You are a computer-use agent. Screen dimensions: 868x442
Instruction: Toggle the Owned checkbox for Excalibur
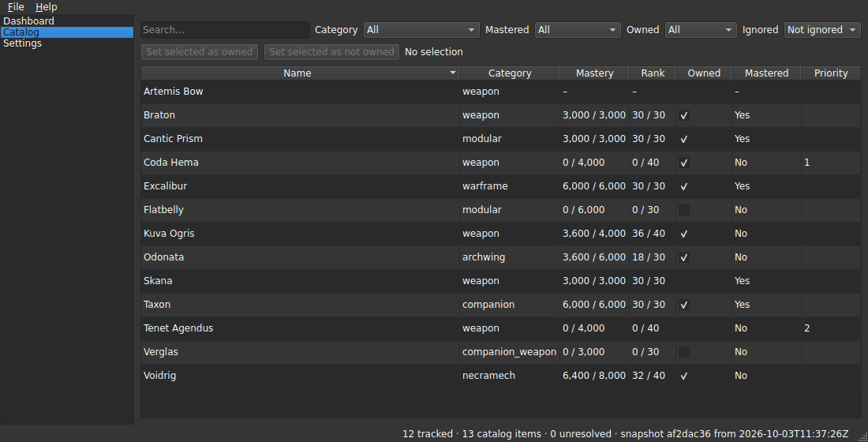(684, 186)
